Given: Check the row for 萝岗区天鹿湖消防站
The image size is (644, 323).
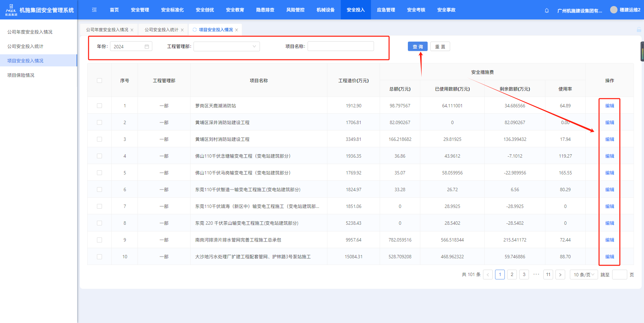Looking at the screenshot, I should tap(99, 106).
